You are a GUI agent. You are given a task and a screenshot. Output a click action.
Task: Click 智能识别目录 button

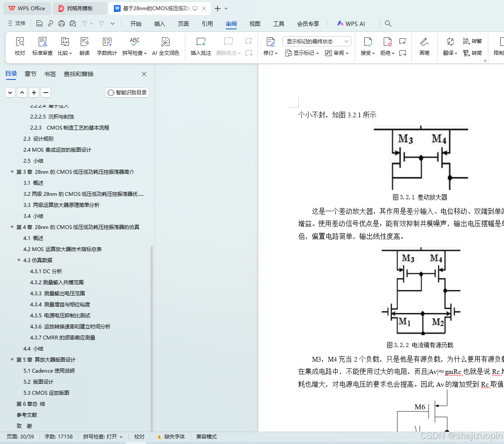pos(127,93)
